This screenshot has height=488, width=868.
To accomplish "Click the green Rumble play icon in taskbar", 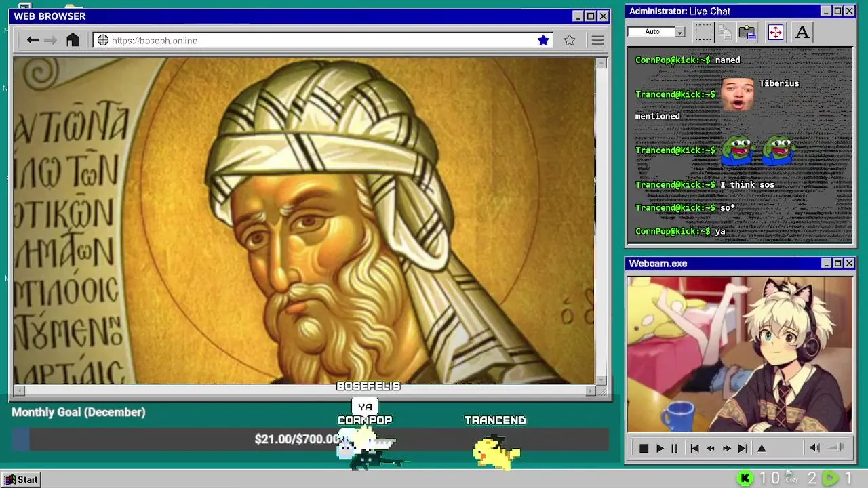I will click(x=830, y=479).
